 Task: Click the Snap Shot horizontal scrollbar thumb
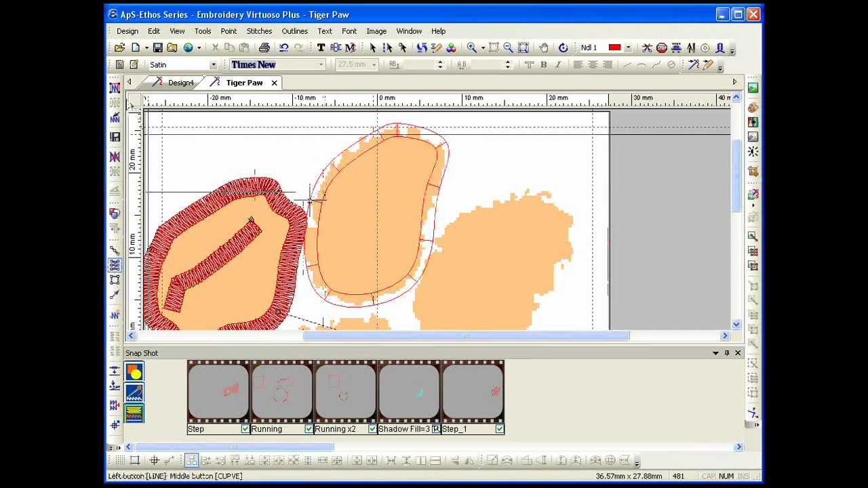[x=233, y=447]
